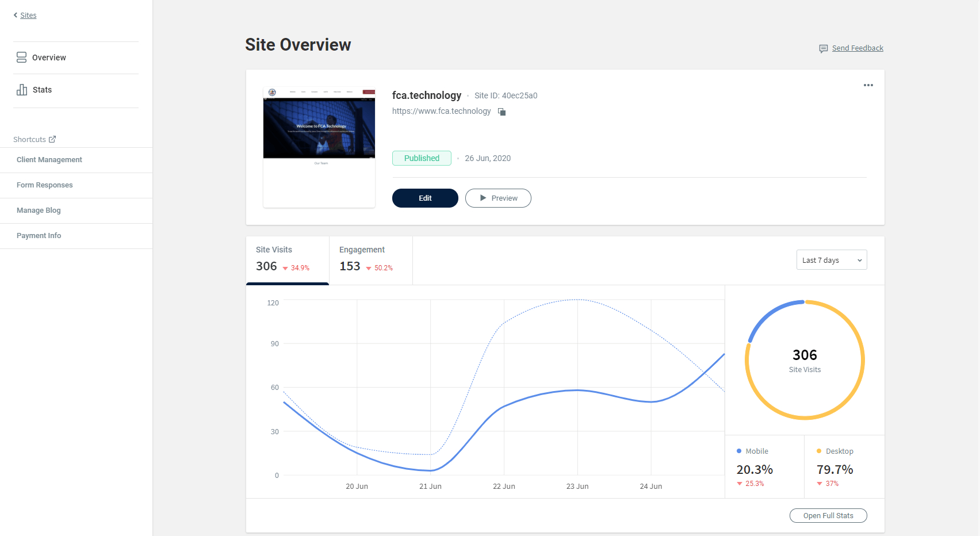Click the Published status badge
Screen dimensions: 980x536
coord(422,158)
